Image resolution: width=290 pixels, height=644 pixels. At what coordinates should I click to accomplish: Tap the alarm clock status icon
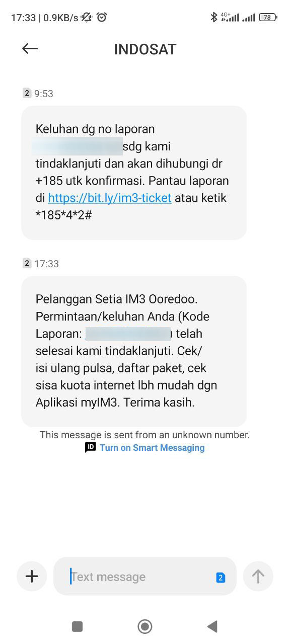click(102, 18)
